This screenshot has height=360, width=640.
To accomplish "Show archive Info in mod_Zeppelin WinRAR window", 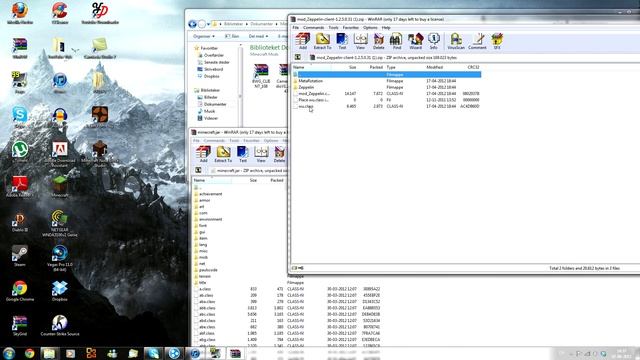I will click(x=433, y=41).
